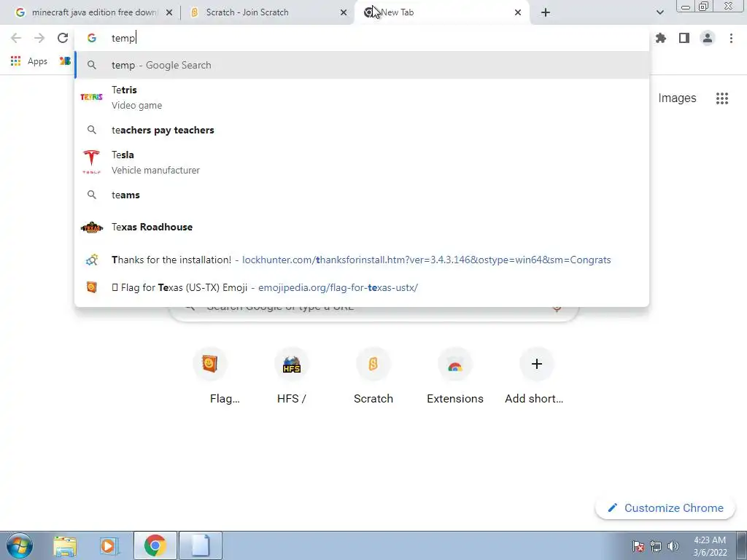This screenshot has width=747, height=560.
Task: Go back with the back arrow
Action: click(x=16, y=38)
